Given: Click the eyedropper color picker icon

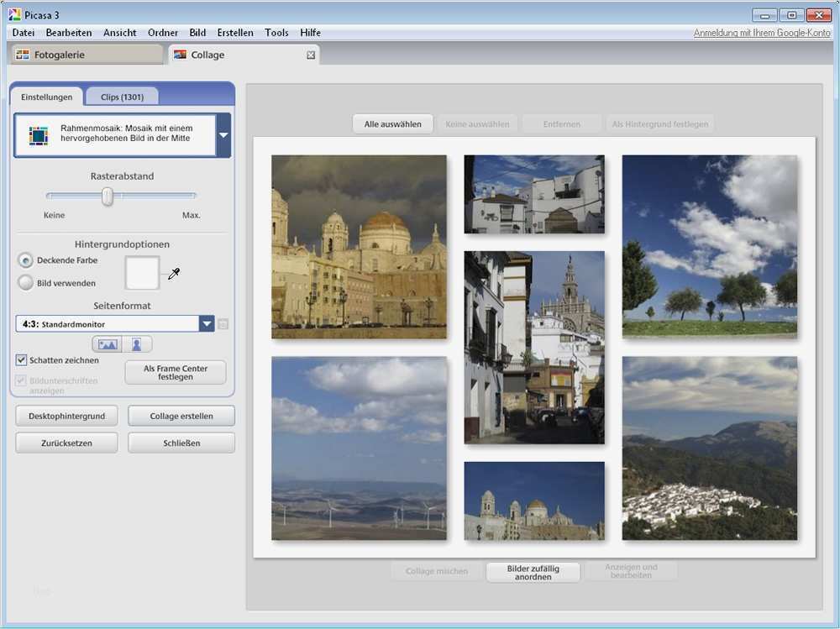Looking at the screenshot, I should 175,273.
